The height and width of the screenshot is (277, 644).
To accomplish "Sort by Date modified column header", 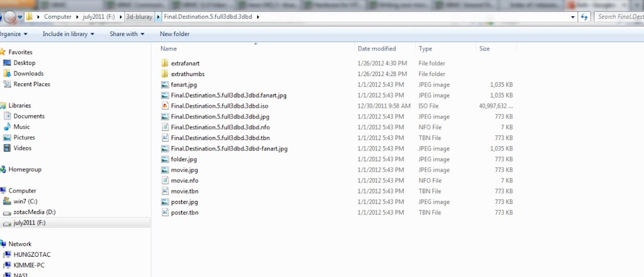I will (377, 48).
